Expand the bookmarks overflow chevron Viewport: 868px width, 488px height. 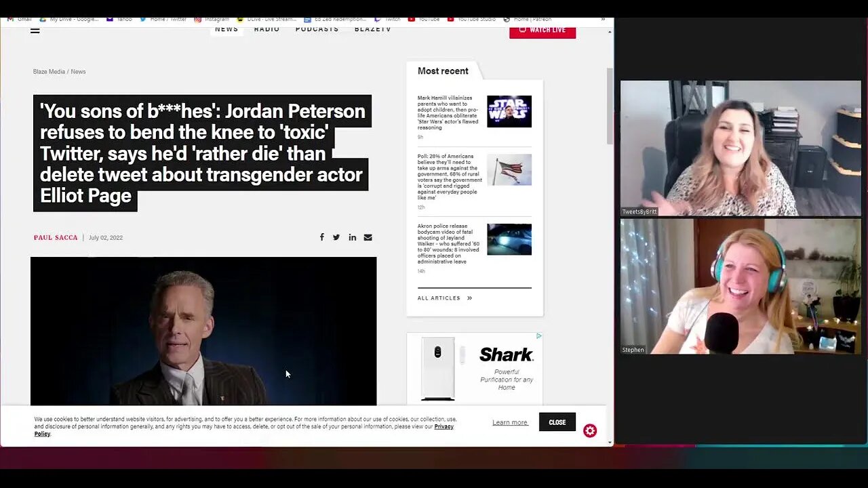point(603,20)
